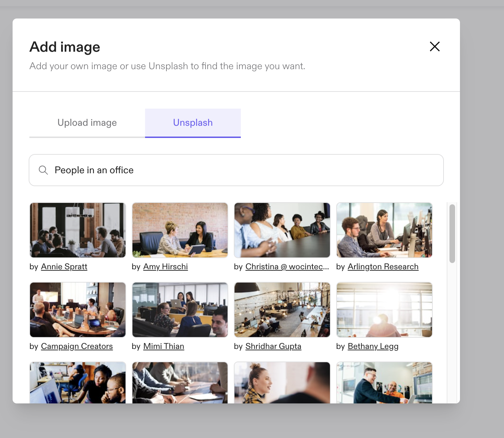Switch to the Unsplash tab
This screenshot has width=504, height=438.
pyautogui.click(x=193, y=123)
